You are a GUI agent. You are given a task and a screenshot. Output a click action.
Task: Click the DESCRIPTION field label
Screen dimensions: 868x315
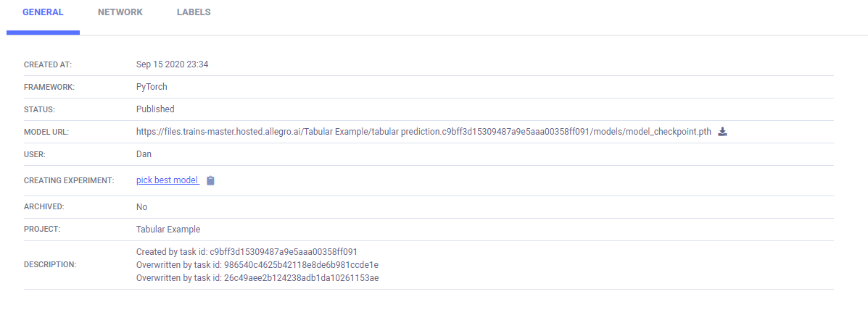[50, 265]
